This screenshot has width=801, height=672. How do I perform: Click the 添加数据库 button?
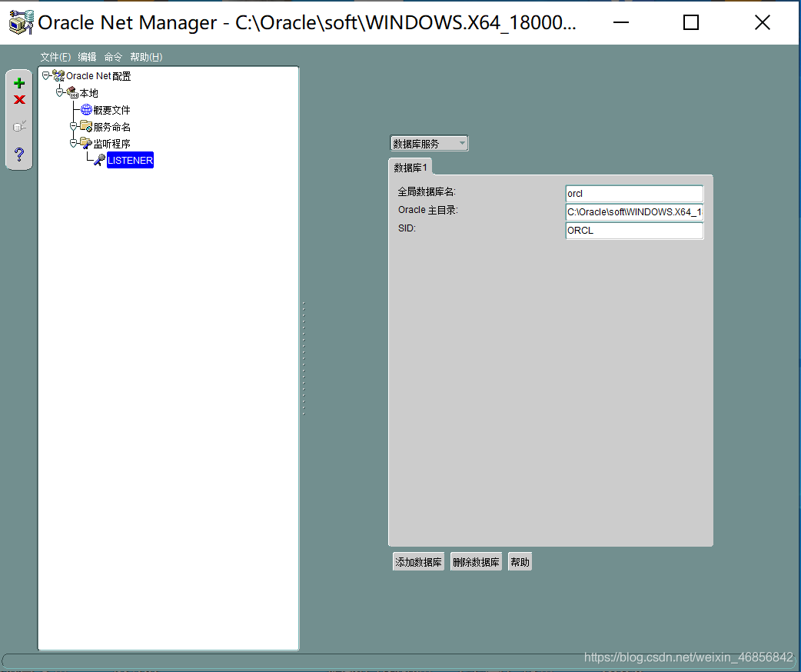[x=418, y=562]
